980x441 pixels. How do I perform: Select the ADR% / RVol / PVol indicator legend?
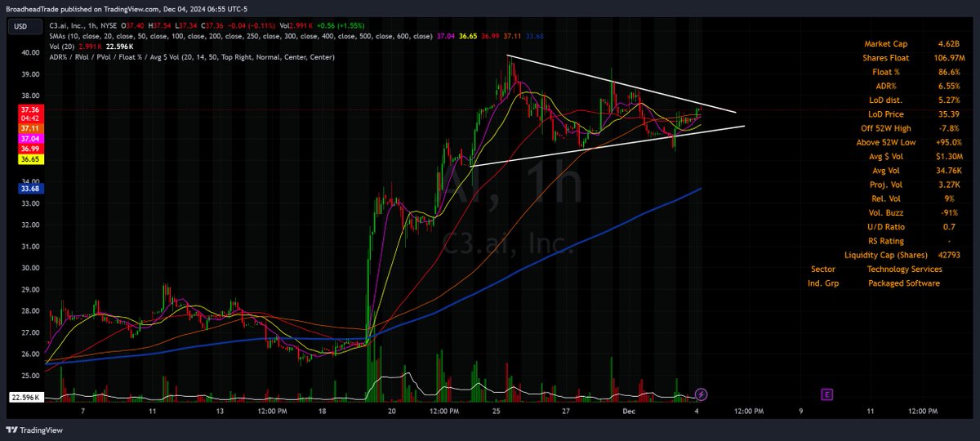(x=192, y=56)
